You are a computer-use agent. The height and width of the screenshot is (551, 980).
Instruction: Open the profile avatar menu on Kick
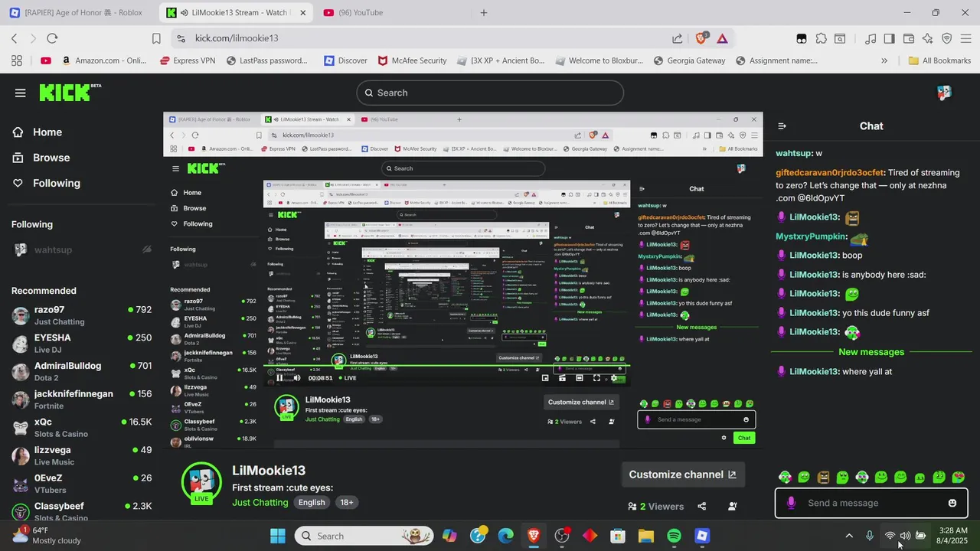point(944,93)
